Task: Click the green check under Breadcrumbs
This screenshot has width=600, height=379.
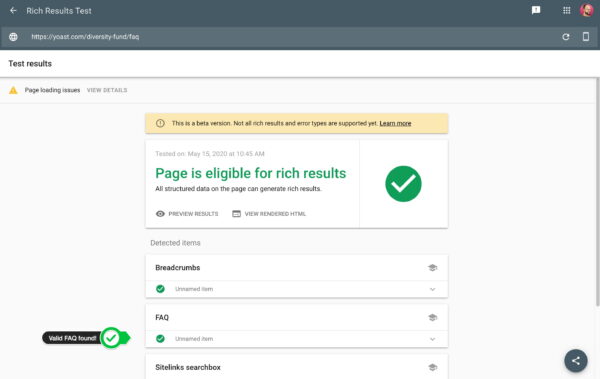Action: pos(160,289)
